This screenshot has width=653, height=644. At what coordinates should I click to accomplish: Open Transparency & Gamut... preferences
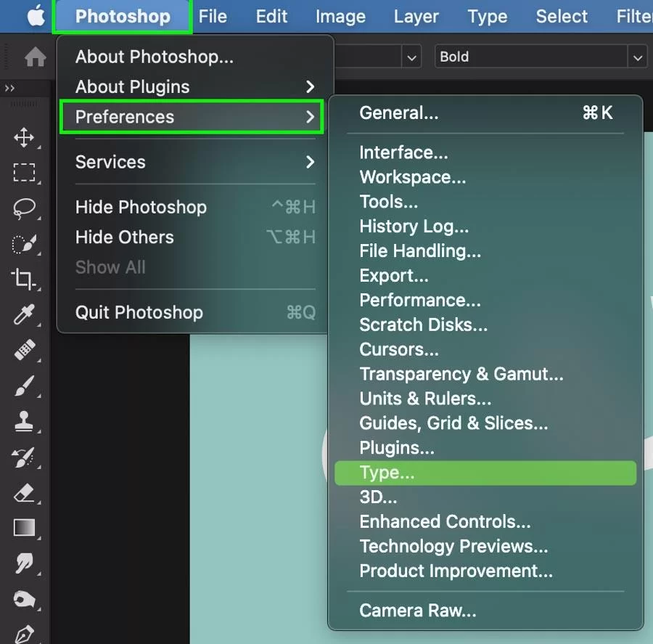click(485, 374)
